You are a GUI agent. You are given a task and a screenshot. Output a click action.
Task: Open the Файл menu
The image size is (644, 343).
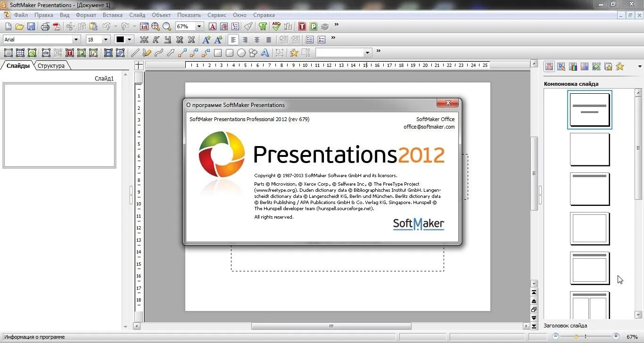coord(21,15)
